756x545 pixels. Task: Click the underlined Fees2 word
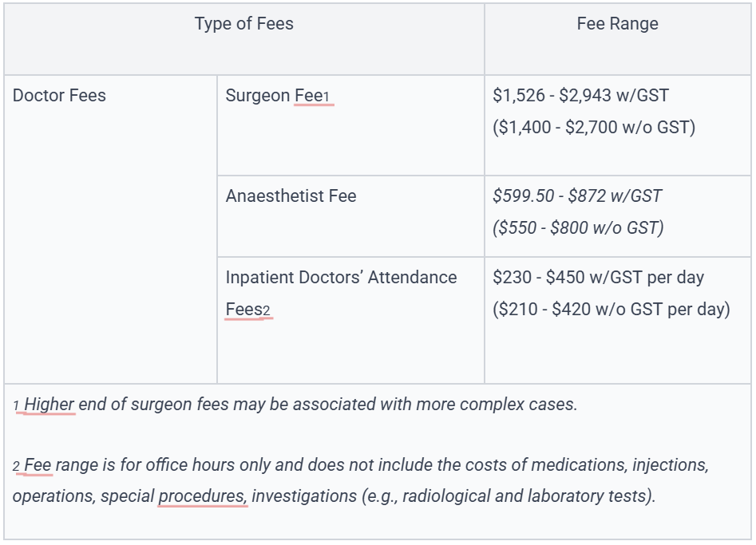pyautogui.click(x=247, y=310)
